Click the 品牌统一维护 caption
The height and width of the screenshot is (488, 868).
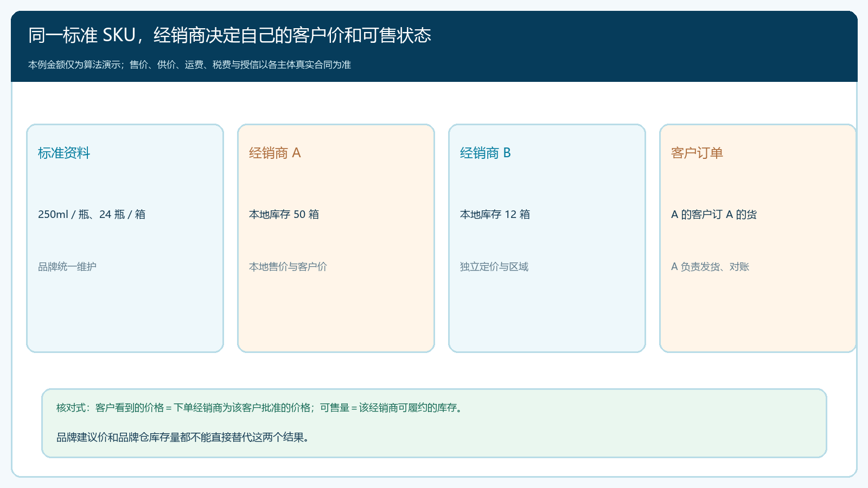(67, 266)
